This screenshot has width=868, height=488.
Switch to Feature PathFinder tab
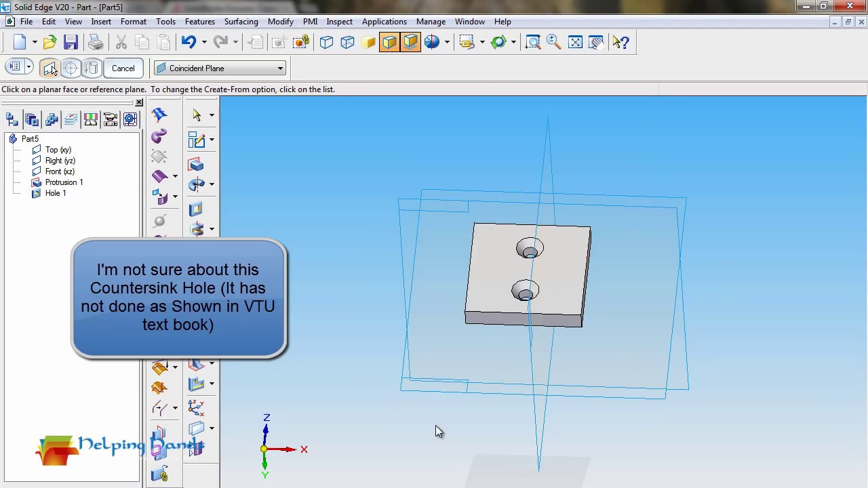pyautogui.click(x=12, y=120)
